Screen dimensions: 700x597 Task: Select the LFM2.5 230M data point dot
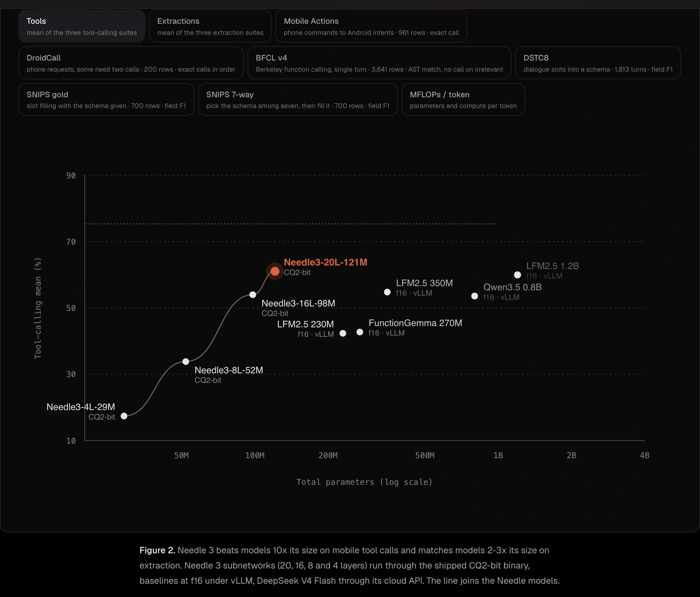[x=343, y=333]
